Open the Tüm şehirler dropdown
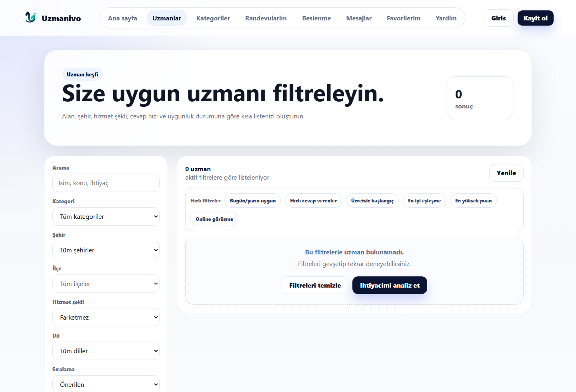 tap(106, 250)
